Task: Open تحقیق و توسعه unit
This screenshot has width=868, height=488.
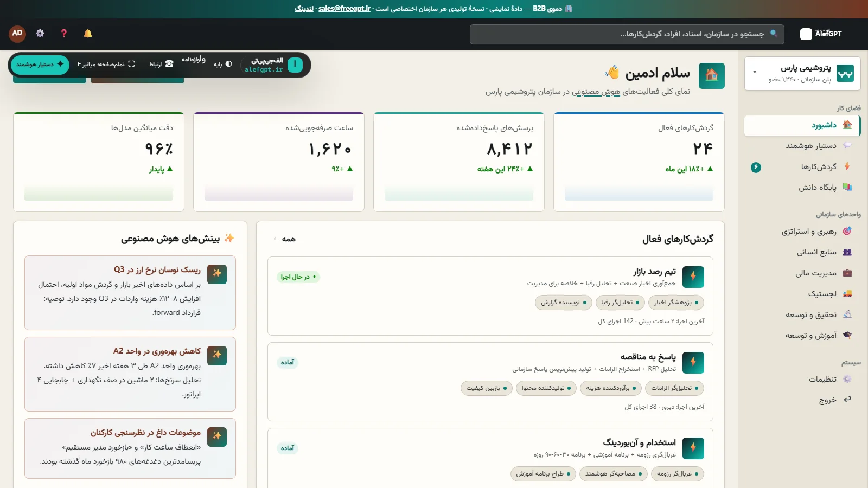Action: (802, 315)
